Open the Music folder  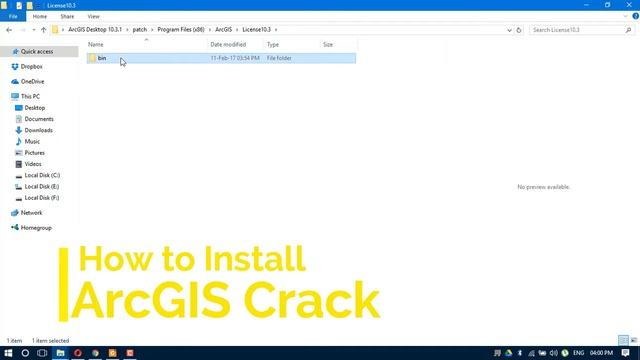click(32, 142)
